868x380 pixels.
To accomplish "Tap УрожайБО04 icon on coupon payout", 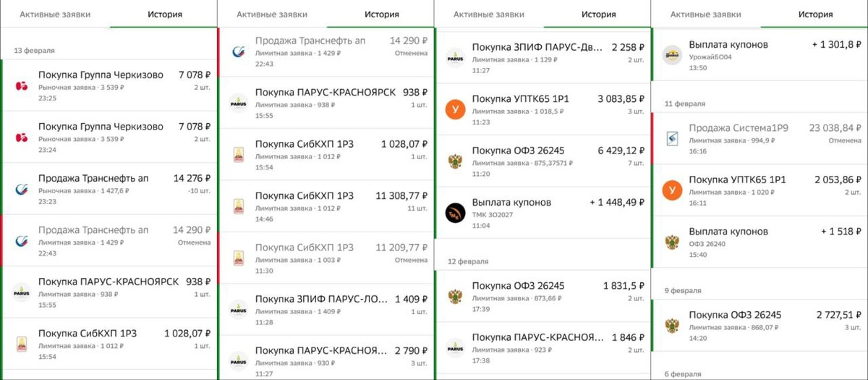I will (x=673, y=55).
